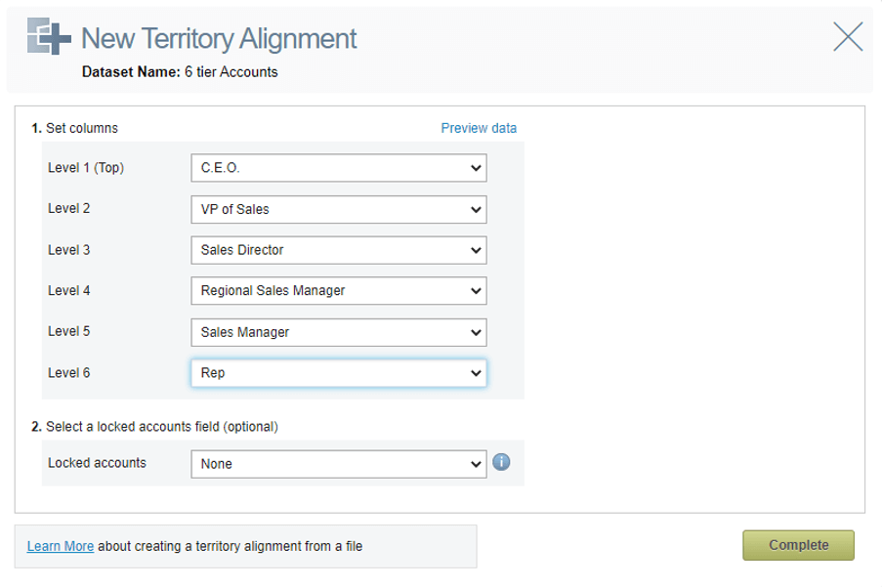Click the chevron arrow of Level 1 dropdown
Viewport: 883px width, 588px height.
[476, 168]
